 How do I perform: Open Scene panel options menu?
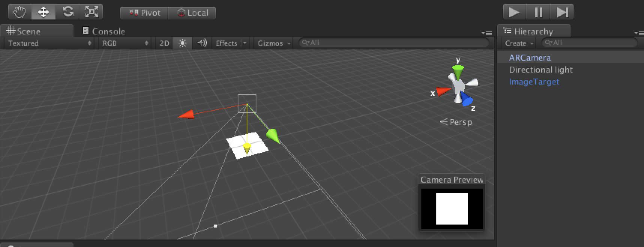(x=487, y=33)
